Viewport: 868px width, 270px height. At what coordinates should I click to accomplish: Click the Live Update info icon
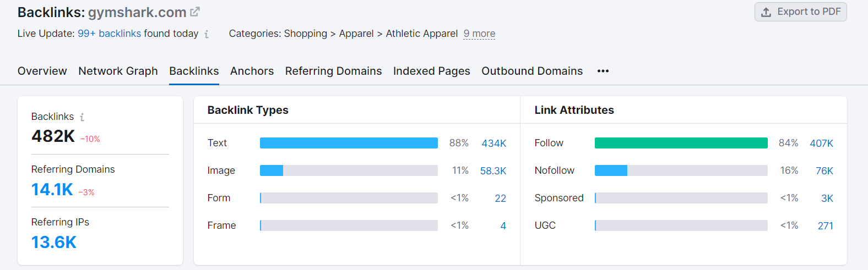(x=207, y=34)
